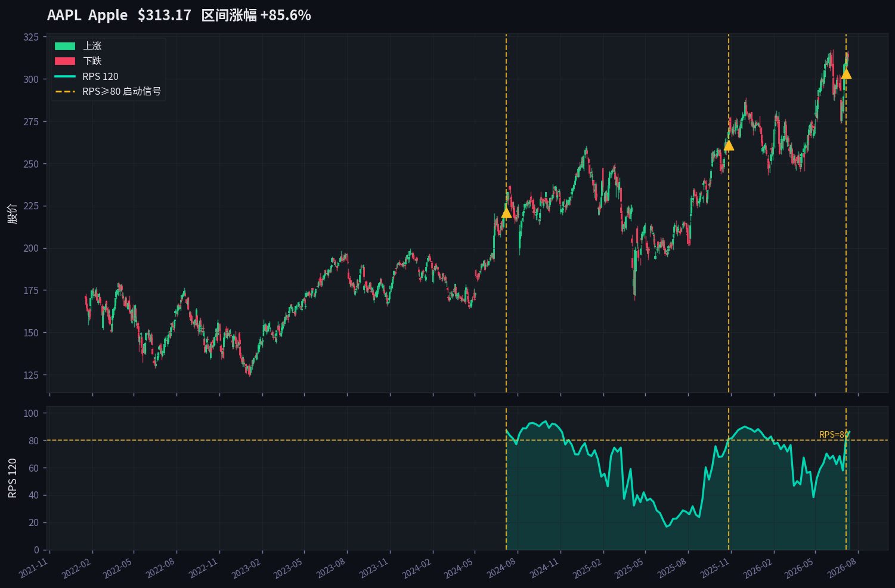The width and height of the screenshot is (895, 588).
Task: Click the green 上涨 legend swatch
Action: pyautogui.click(x=65, y=46)
